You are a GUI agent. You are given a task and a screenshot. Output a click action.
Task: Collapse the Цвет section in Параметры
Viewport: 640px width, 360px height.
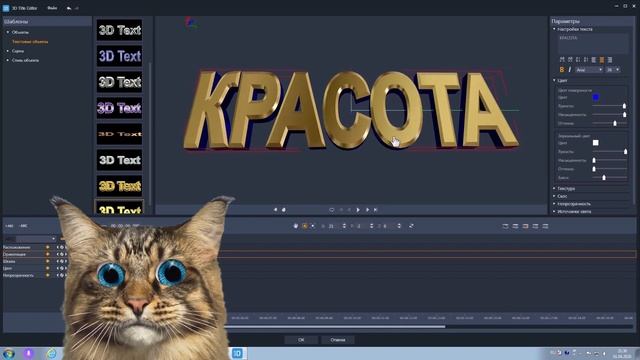pos(554,80)
